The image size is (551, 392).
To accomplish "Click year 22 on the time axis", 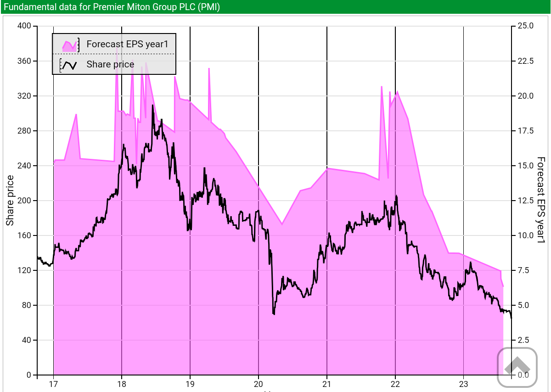I will (x=395, y=384).
